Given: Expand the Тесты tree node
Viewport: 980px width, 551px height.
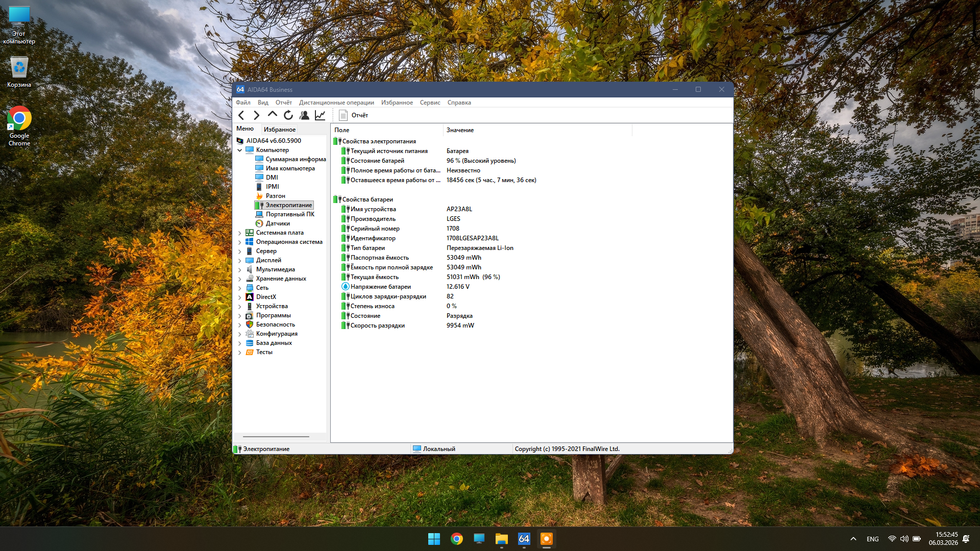Looking at the screenshot, I should click(x=240, y=352).
